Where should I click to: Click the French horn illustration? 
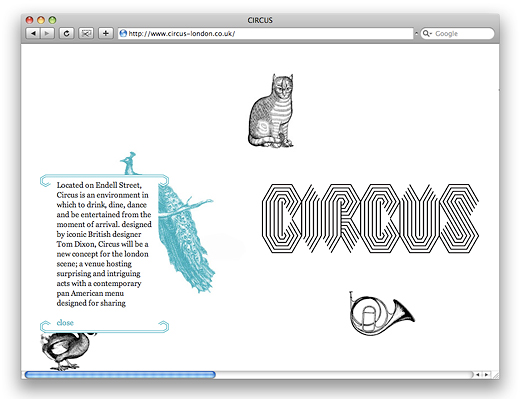coord(381,314)
